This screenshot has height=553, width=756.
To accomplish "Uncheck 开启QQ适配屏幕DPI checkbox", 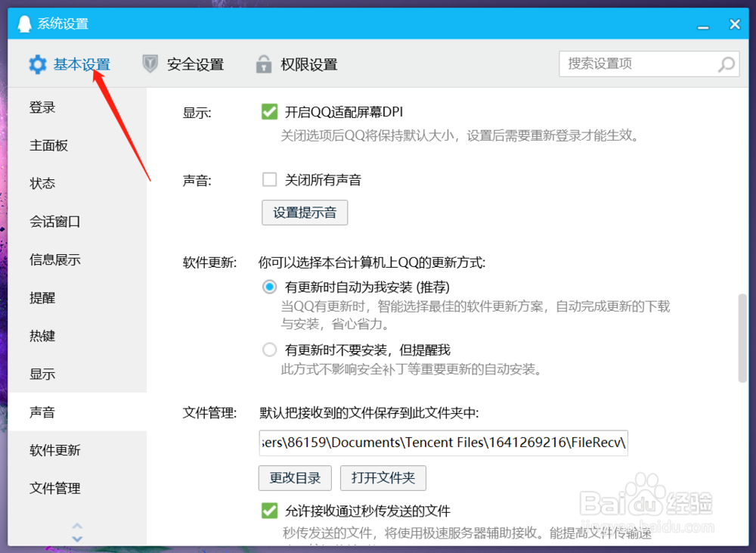I will tap(270, 112).
